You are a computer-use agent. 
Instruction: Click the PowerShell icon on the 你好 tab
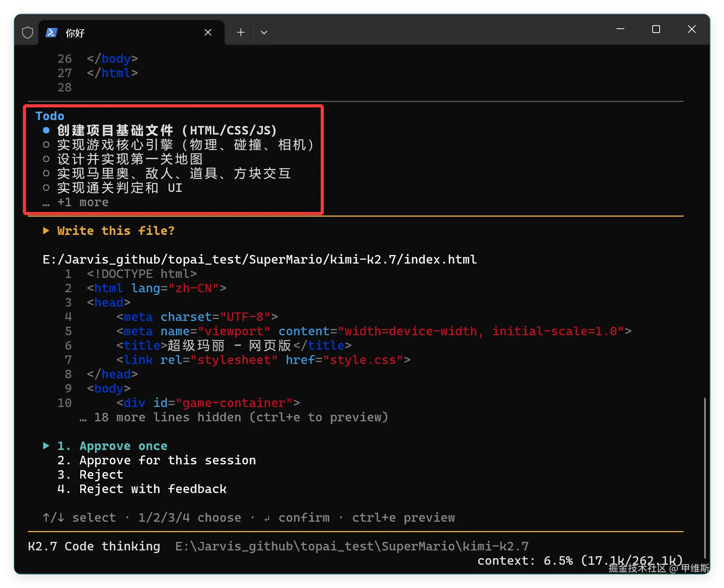pyautogui.click(x=52, y=33)
